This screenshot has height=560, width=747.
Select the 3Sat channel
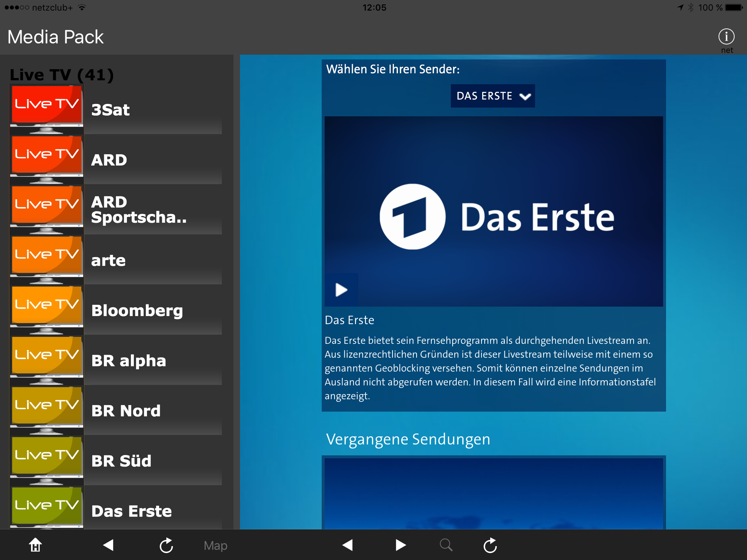(153, 110)
